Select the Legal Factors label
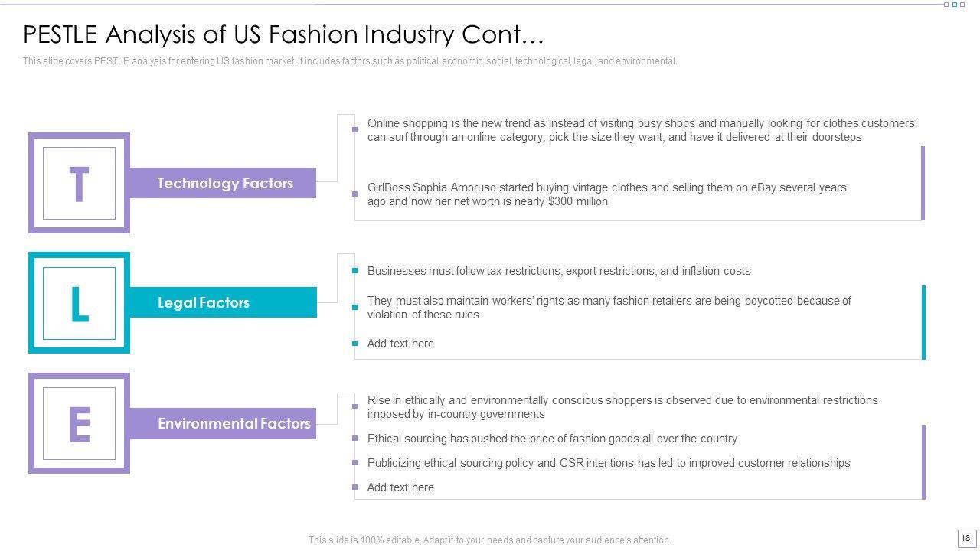The image size is (980, 551). (x=204, y=303)
